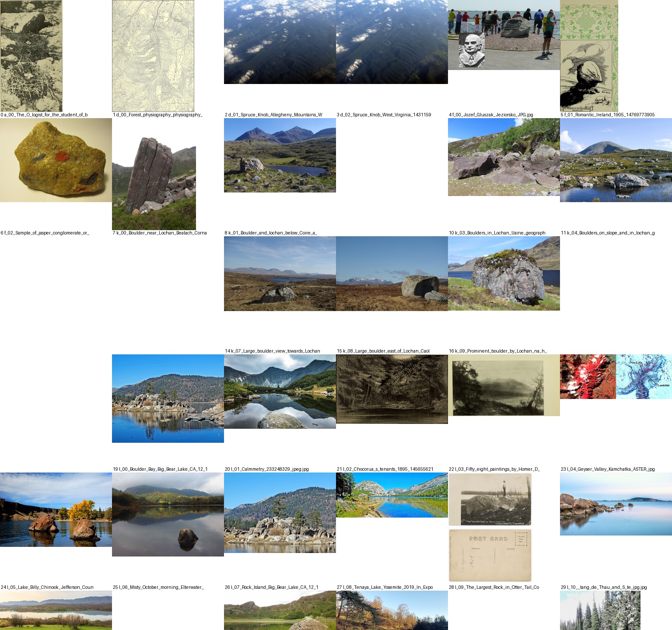Select Large boulder view towards Lochan photo
The image size is (672, 630).
tap(280, 273)
